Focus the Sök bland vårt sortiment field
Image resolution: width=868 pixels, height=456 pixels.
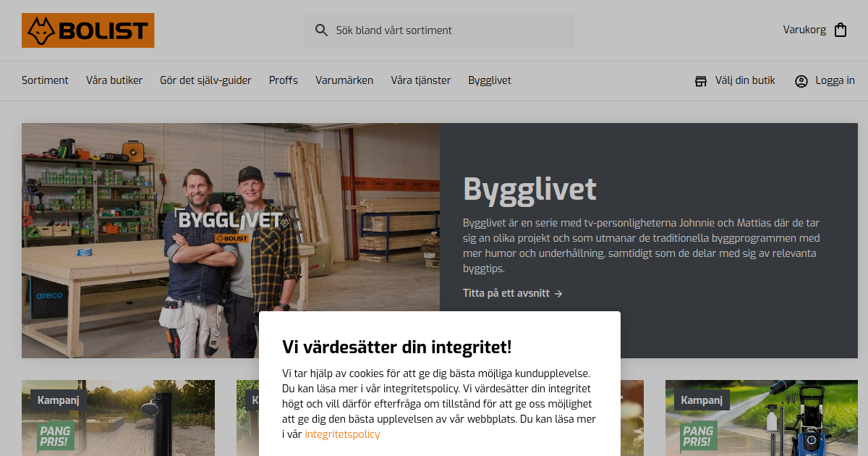pyautogui.click(x=440, y=30)
